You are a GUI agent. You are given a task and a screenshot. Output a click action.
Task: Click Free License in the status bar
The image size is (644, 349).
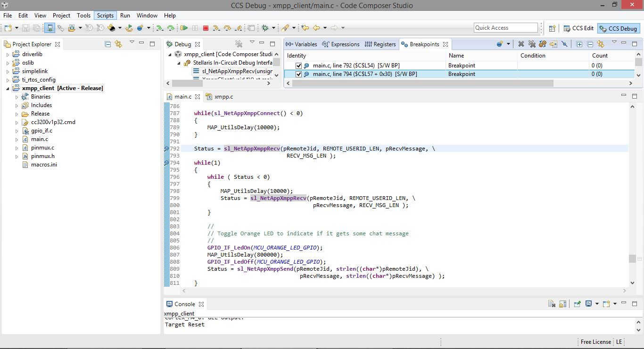596,341
